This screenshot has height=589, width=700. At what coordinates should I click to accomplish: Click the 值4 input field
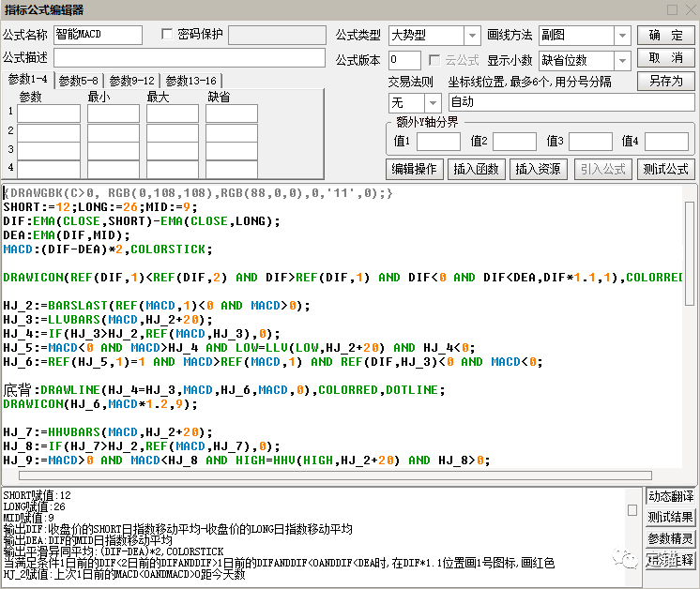click(666, 142)
